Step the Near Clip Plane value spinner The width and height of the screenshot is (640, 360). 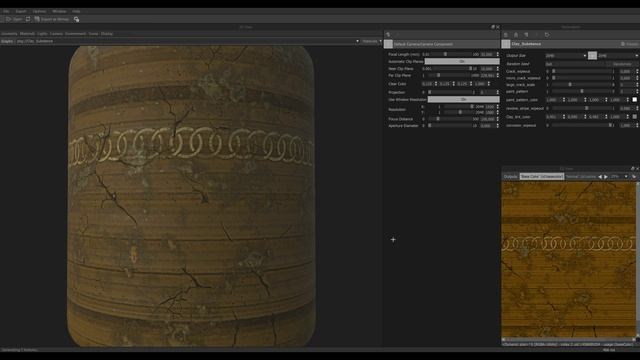click(497, 69)
